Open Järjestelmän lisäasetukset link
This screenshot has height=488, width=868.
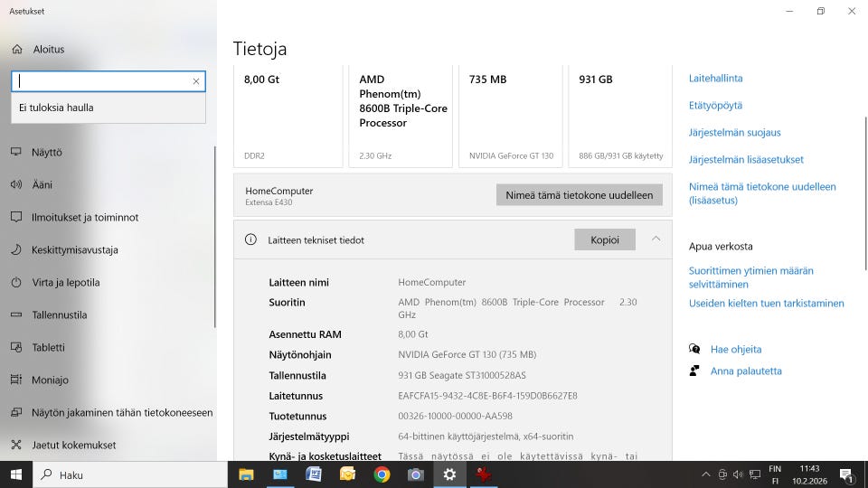[x=746, y=159]
